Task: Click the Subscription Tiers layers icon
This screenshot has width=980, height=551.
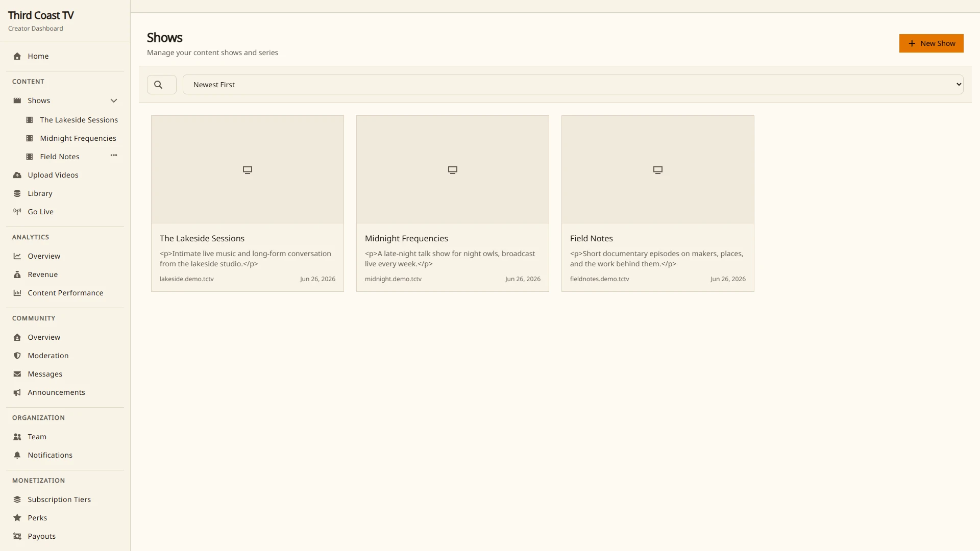Action: click(x=17, y=499)
